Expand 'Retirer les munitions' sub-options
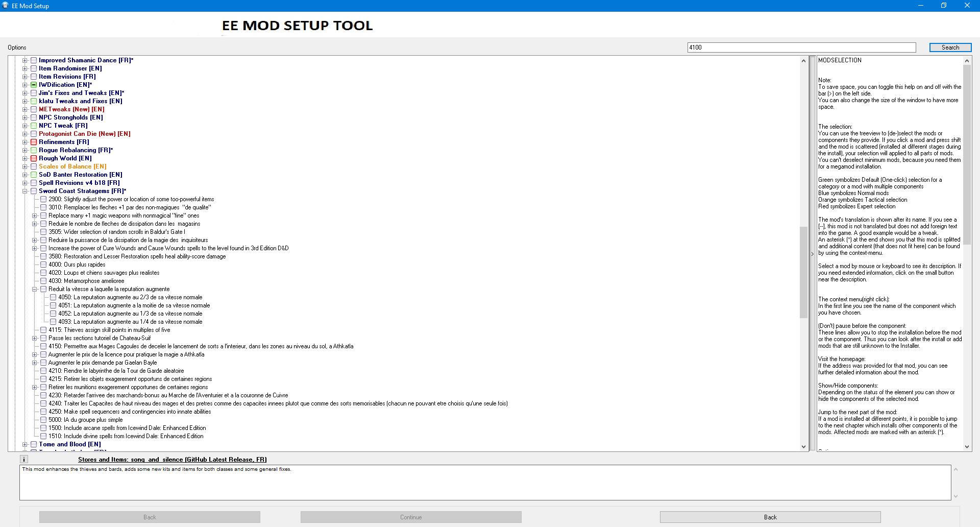The width and height of the screenshot is (980, 527). coord(34,387)
